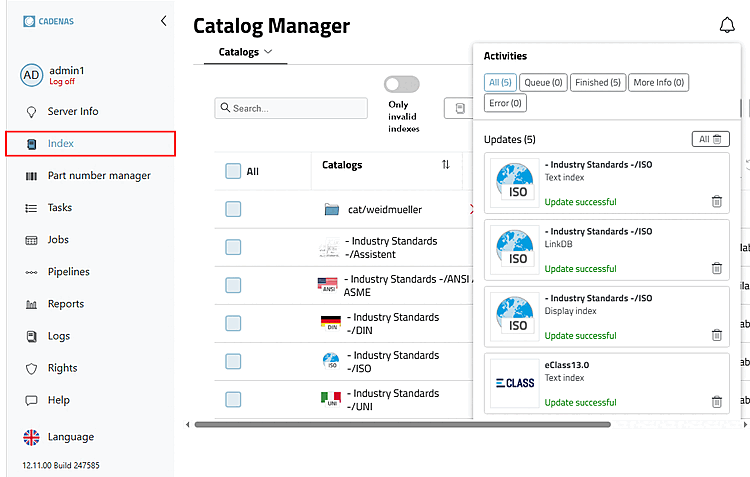Screen dimensions: 750x477
Task: Check the All catalogs checkbox
Action: point(233,171)
